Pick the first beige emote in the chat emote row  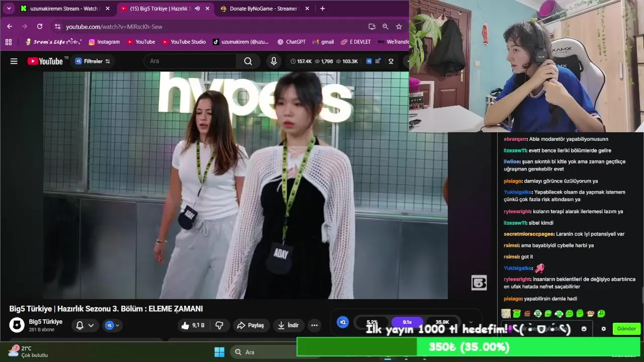[506, 314]
